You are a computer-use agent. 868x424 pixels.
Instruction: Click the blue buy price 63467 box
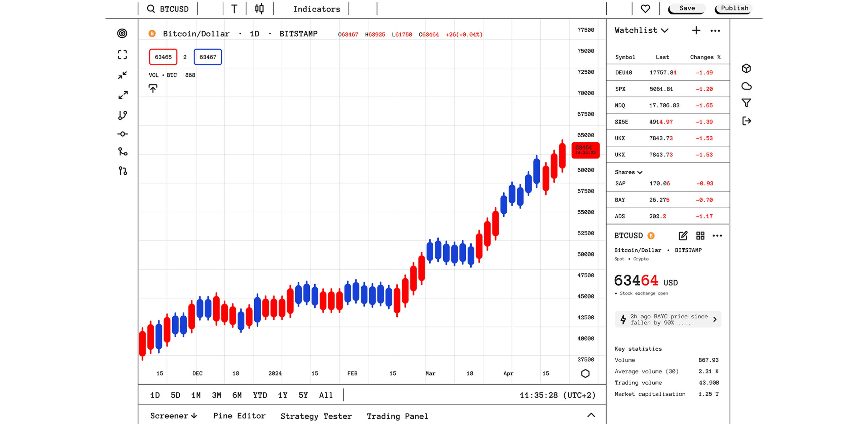pyautogui.click(x=208, y=57)
